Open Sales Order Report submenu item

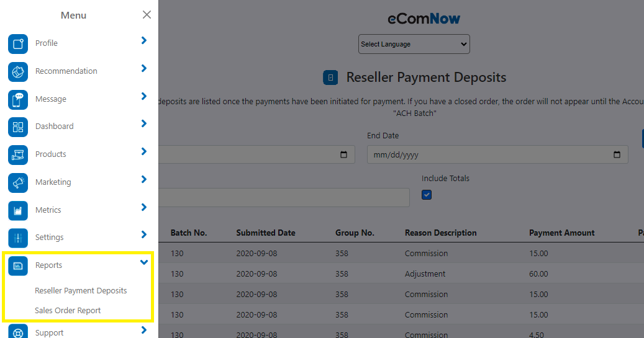(x=68, y=311)
